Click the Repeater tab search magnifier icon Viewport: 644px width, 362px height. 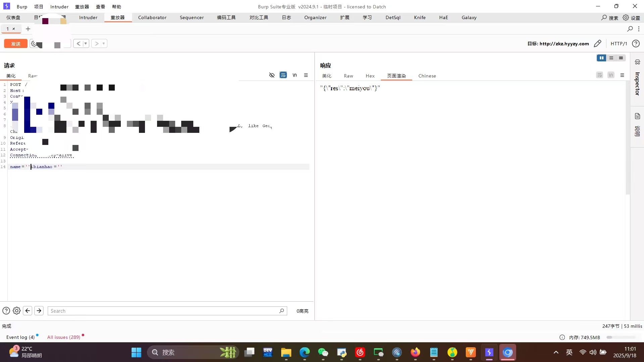[x=630, y=29]
